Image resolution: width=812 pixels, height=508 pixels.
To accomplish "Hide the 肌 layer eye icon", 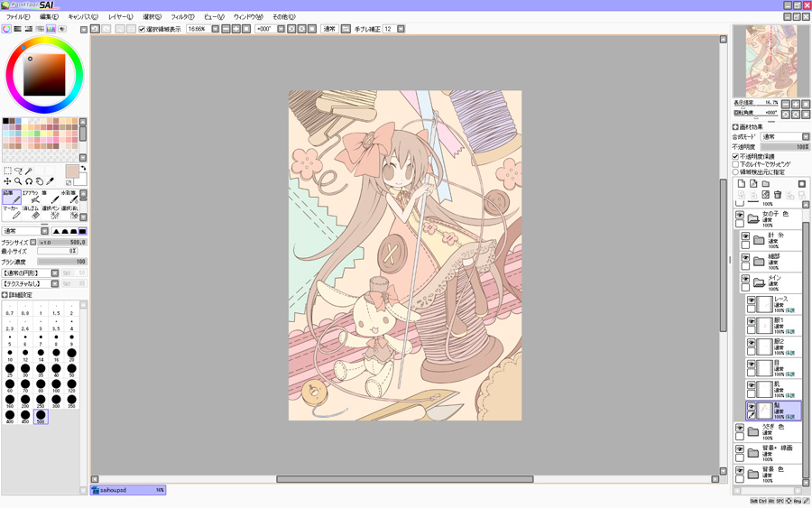I will point(751,384).
